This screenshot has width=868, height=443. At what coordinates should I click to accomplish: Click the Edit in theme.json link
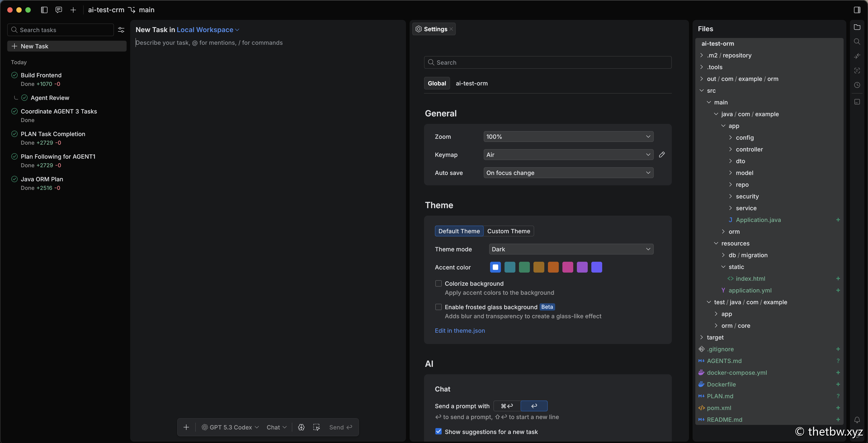coord(460,330)
